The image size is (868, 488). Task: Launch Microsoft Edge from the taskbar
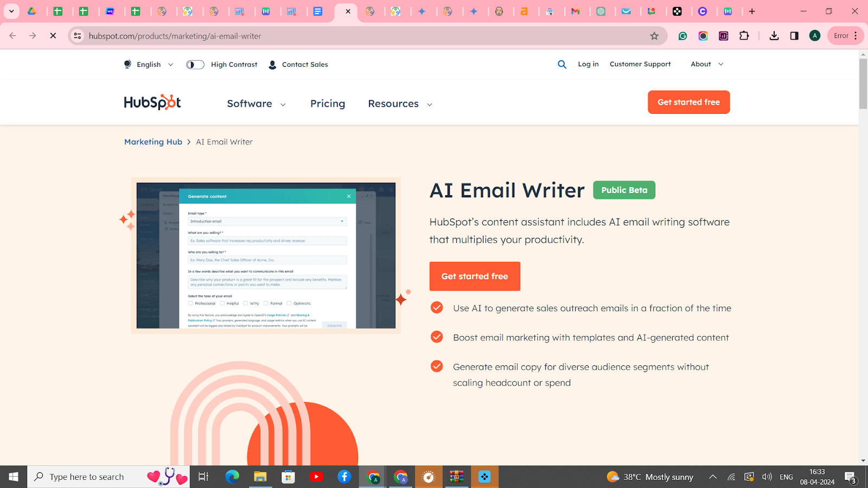click(x=232, y=477)
